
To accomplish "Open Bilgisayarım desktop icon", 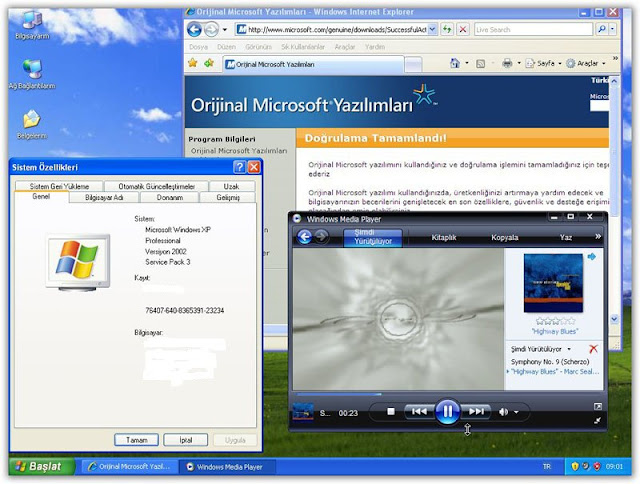I will click(32, 24).
